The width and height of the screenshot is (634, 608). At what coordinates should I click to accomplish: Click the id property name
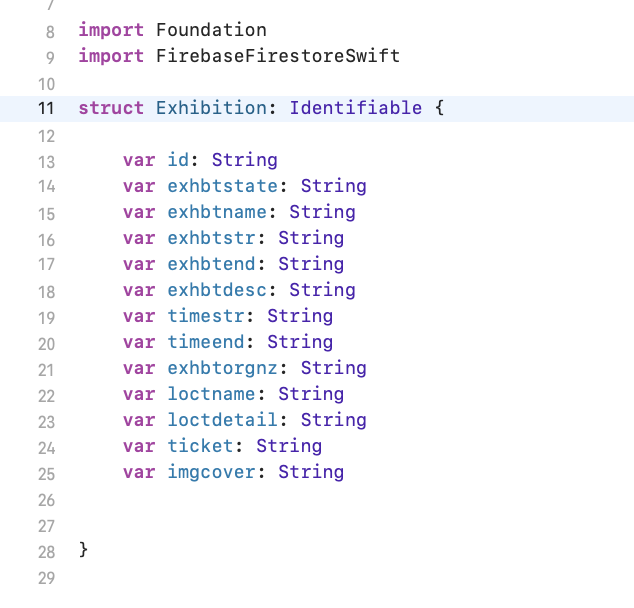[178, 160]
